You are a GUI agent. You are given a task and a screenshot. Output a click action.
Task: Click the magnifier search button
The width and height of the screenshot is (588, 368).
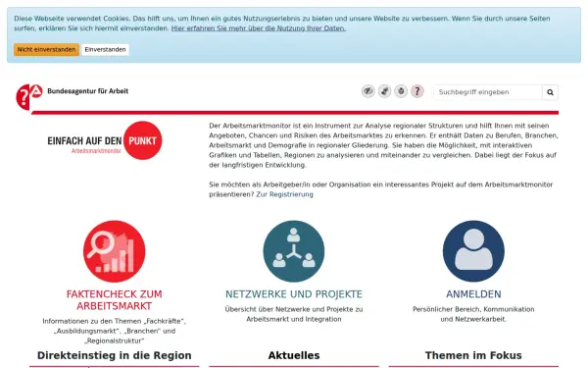coord(550,92)
